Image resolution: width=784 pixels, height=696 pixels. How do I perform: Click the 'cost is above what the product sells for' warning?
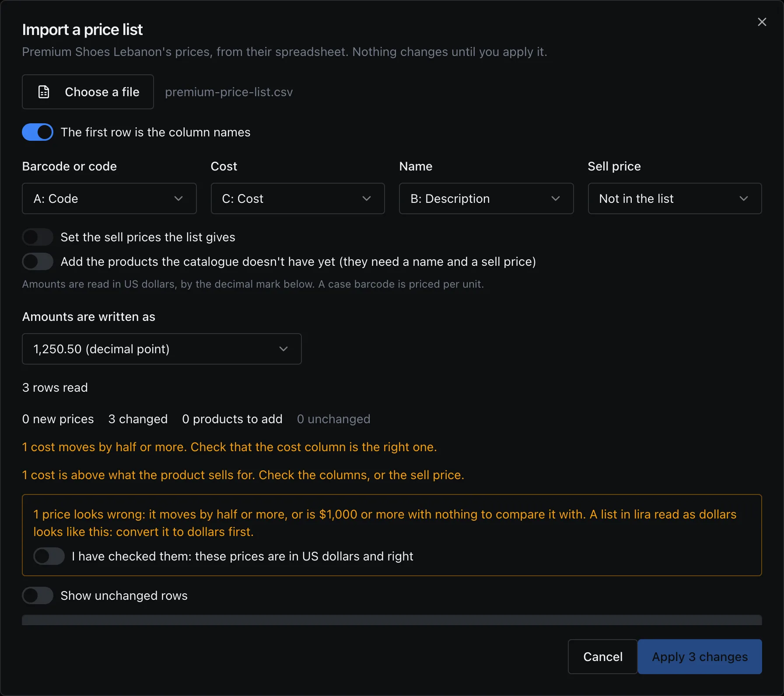tap(243, 475)
